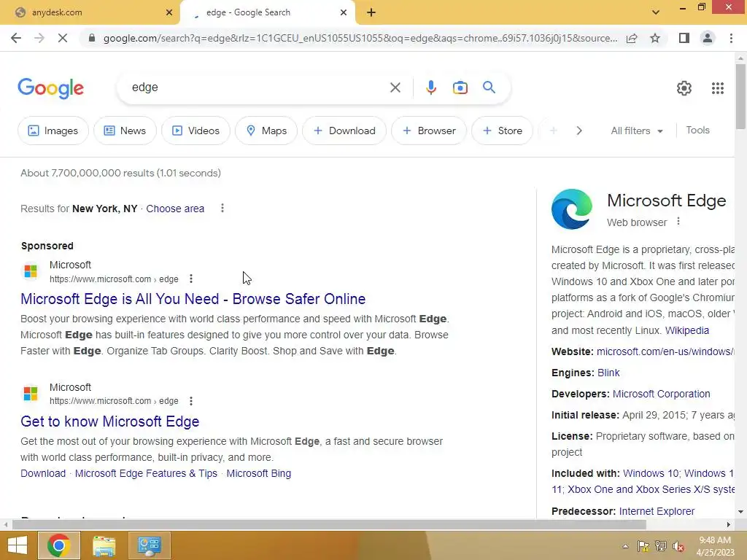Click the Action Center flag tray icon
This screenshot has width=747, height=560.
tap(643, 547)
